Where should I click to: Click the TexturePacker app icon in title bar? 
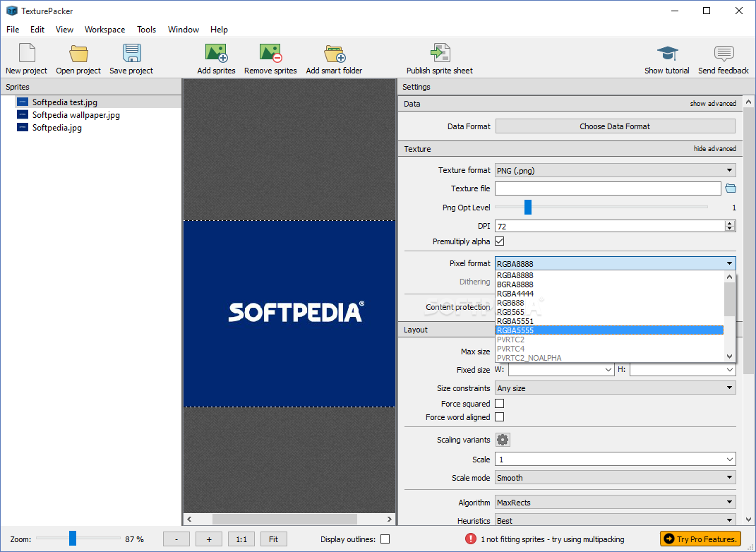[x=11, y=11]
